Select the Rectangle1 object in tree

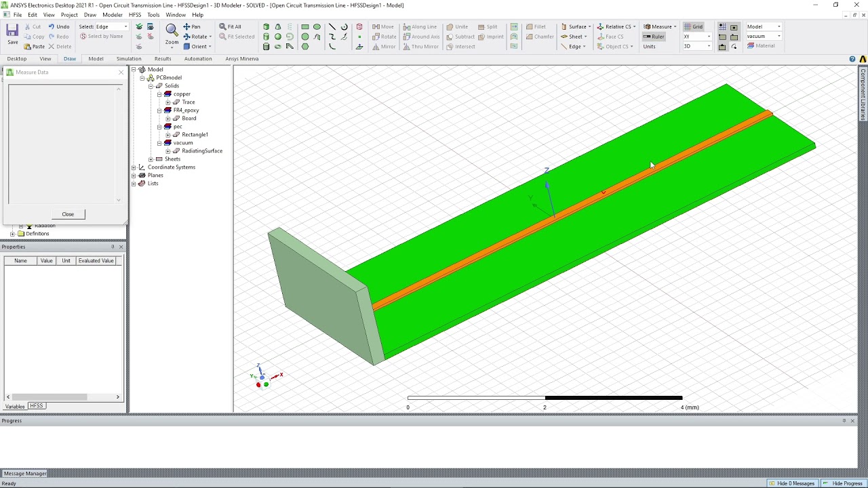(x=195, y=135)
